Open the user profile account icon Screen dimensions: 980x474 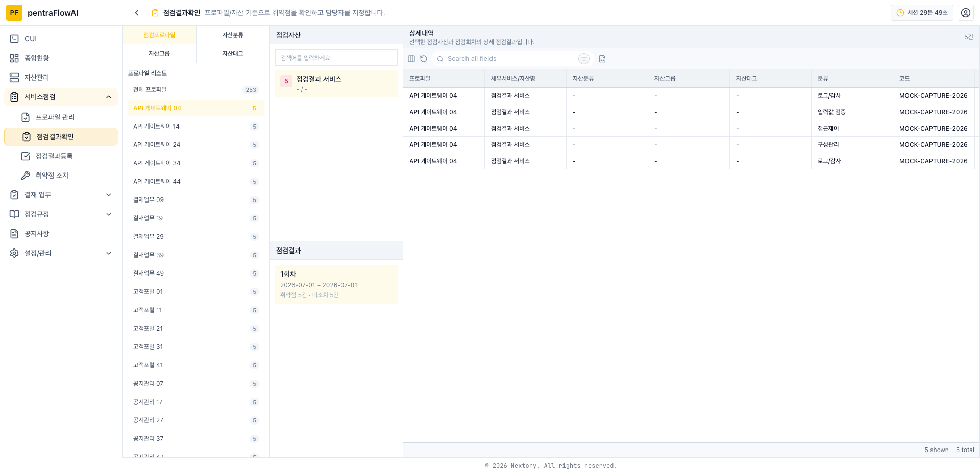click(x=966, y=13)
